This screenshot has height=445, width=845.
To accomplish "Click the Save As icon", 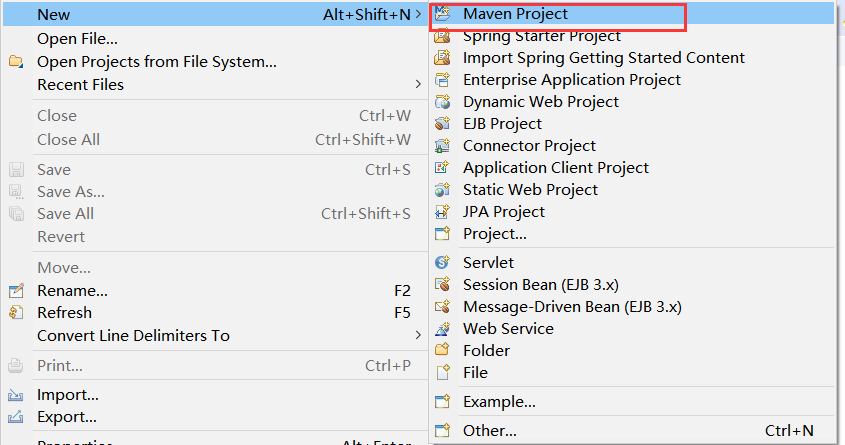I will click(16, 192).
